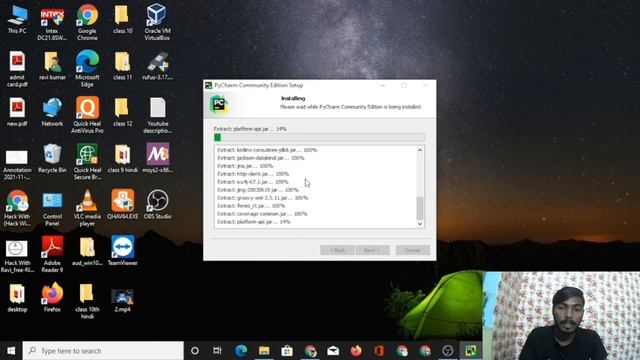Open Mail app from taskbar

(x=333, y=351)
